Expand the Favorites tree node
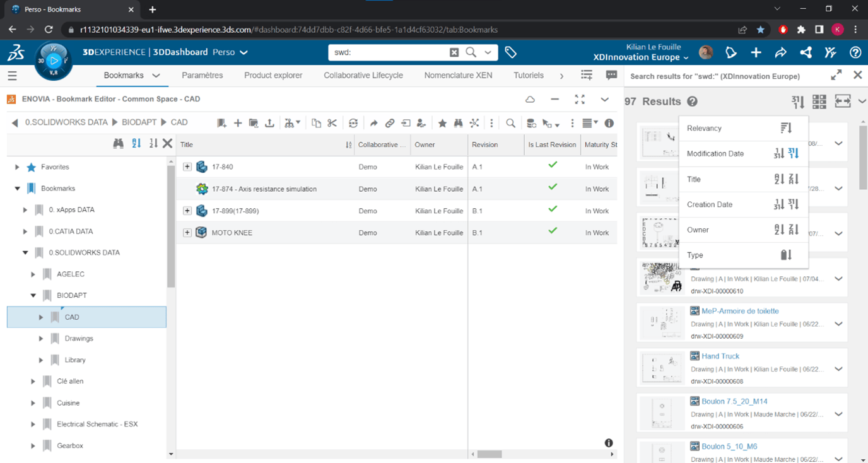This screenshot has width=868, height=463. click(17, 167)
